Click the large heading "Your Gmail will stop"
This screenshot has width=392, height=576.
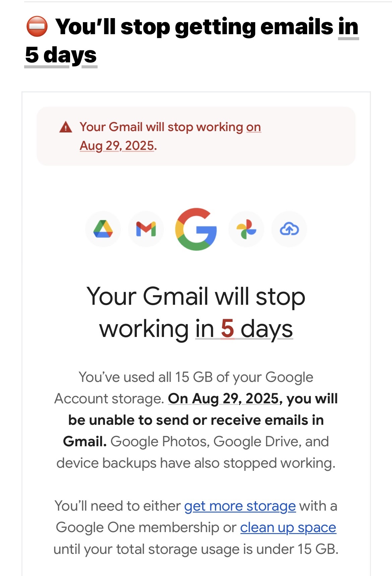point(196,296)
